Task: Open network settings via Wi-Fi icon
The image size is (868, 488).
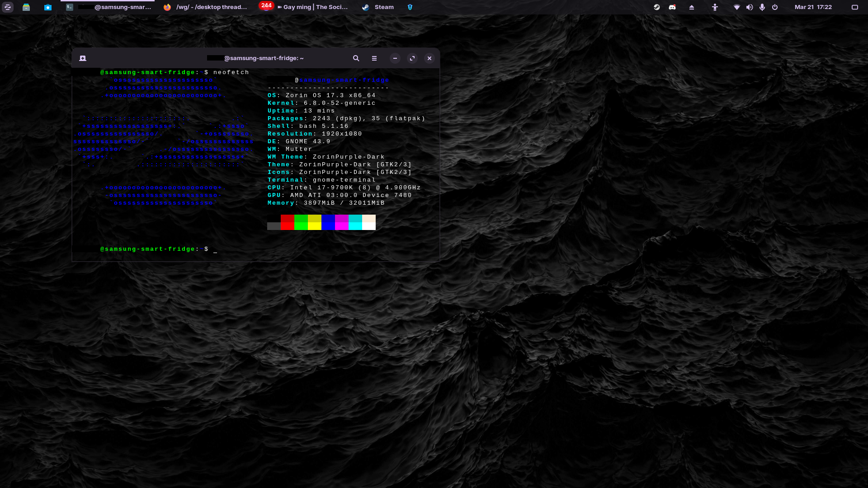Action: point(737,7)
